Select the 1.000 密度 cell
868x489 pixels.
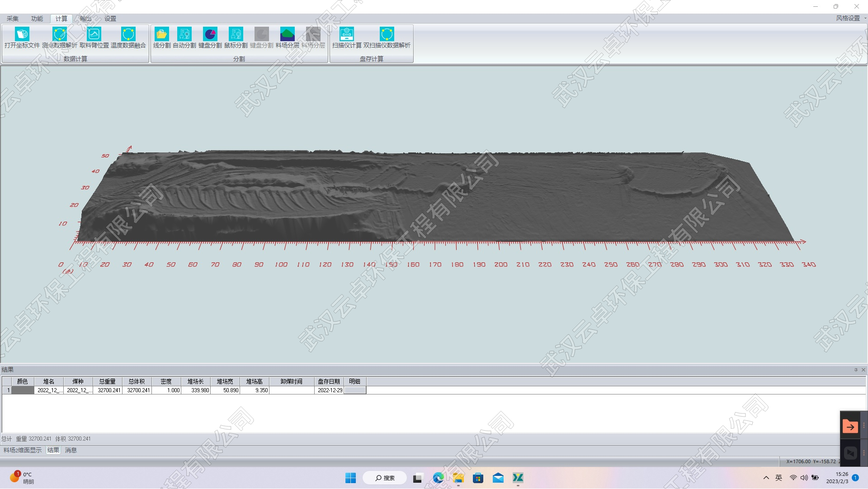(166, 390)
